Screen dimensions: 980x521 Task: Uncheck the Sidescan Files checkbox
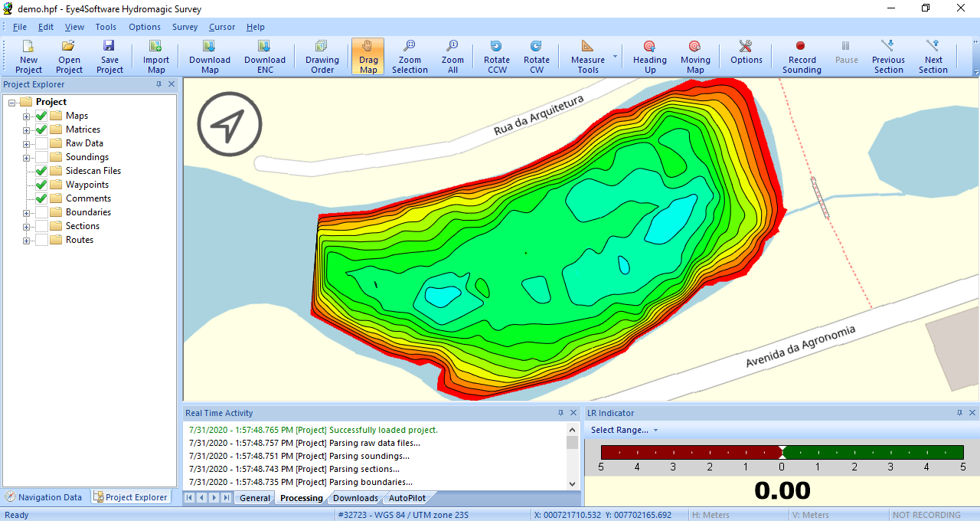click(x=41, y=171)
